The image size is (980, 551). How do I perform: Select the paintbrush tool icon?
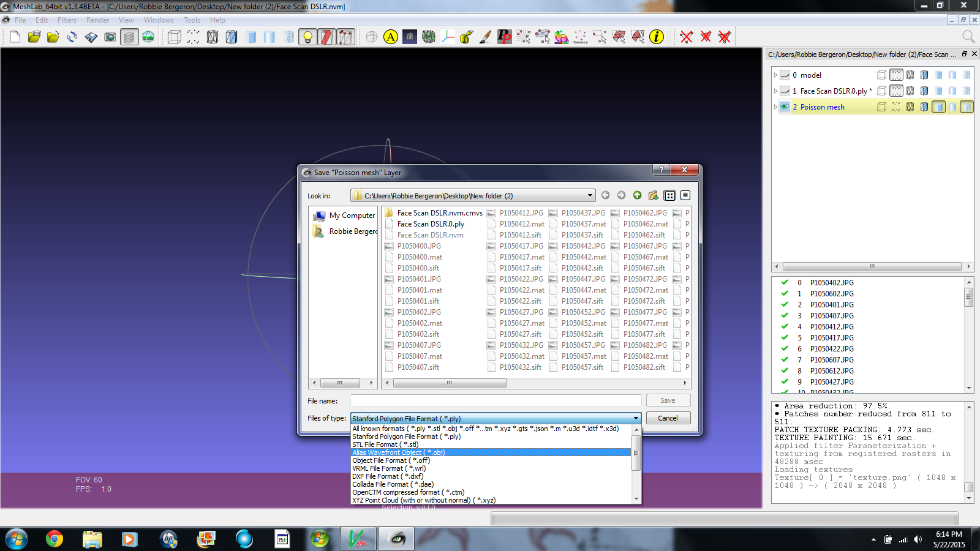tap(486, 37)
